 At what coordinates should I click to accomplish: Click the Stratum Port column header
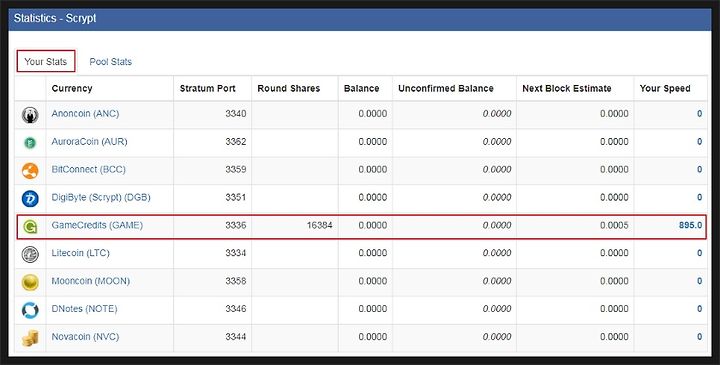(208, 88)
